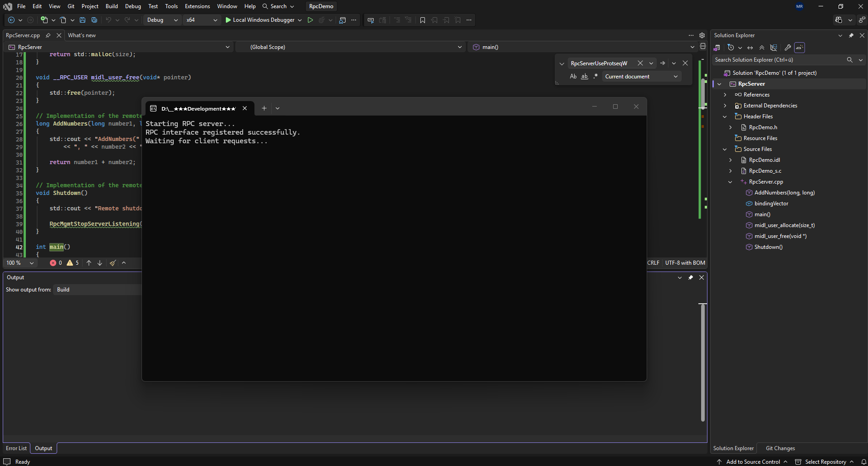Click Pending Changes Filter clock icon
This screenshot has height=466, width=868.
(731, 48)
